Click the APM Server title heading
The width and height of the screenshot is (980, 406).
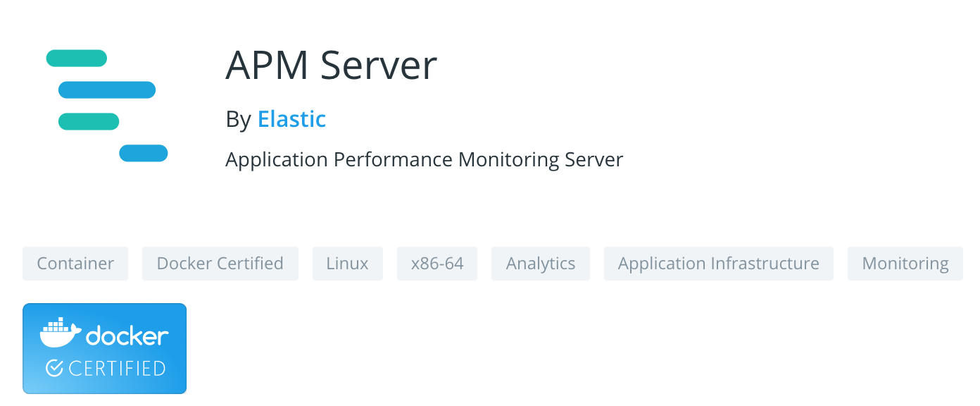click(x=330, y=65)
